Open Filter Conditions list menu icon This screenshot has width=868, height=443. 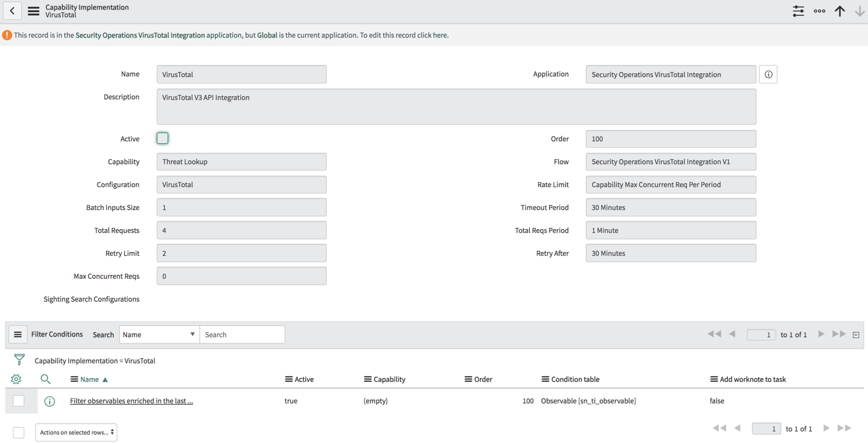18,334
